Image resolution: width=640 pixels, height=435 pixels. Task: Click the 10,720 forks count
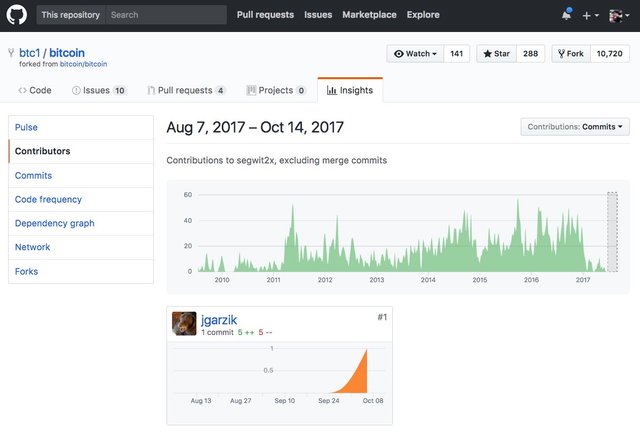tap(609, 53)
